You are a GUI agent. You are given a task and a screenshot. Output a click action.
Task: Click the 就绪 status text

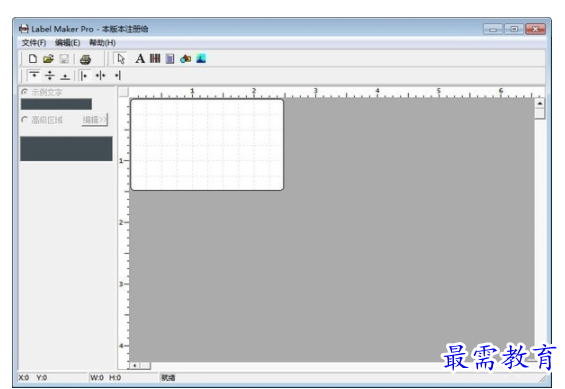168,378
